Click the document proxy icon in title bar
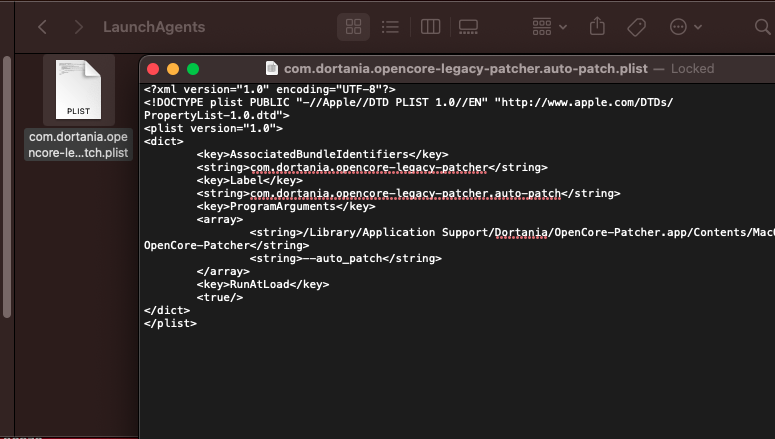This screenshot has height=439, width=775. (271, 68)
